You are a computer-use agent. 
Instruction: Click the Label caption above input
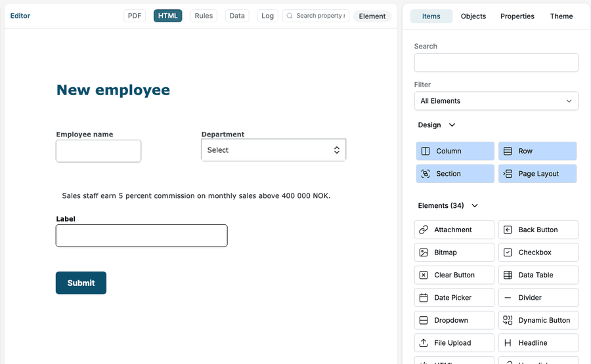[x=66, y=219]
